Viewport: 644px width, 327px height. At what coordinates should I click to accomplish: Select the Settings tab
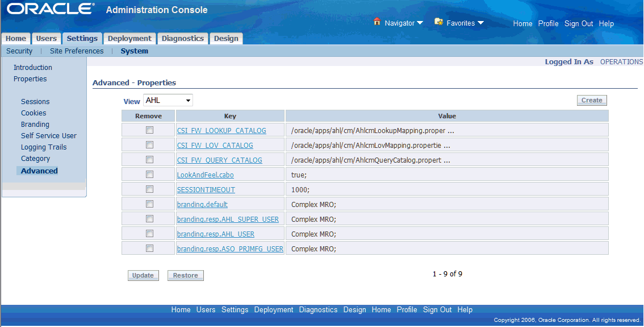click(82, 38)
